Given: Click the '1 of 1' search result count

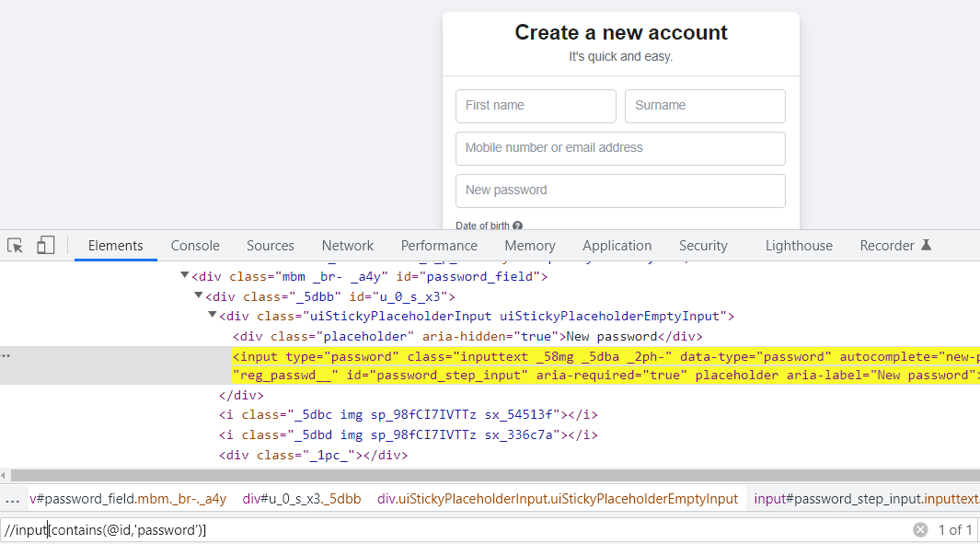Looking at the screenshot, I should [955, 530].
